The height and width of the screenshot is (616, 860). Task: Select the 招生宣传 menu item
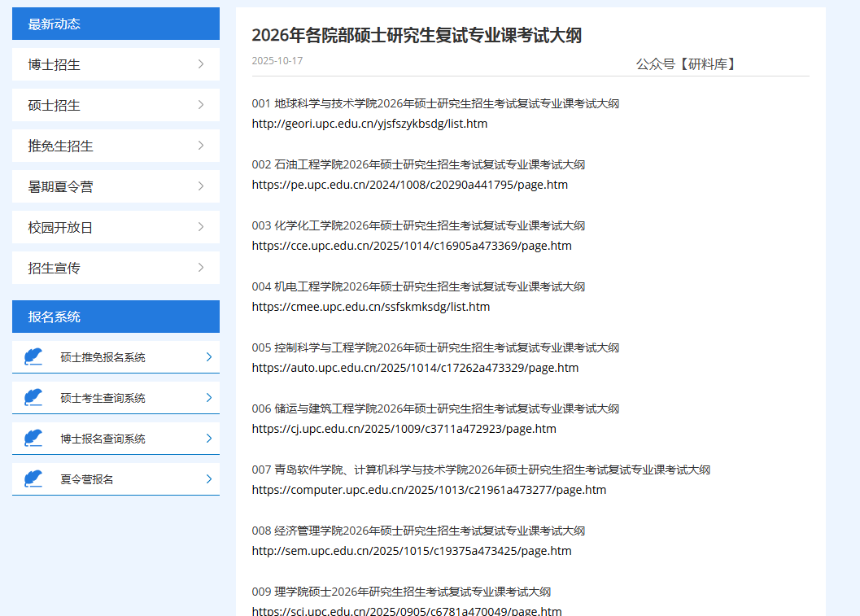pyautogui.click(x=54, y=268)
